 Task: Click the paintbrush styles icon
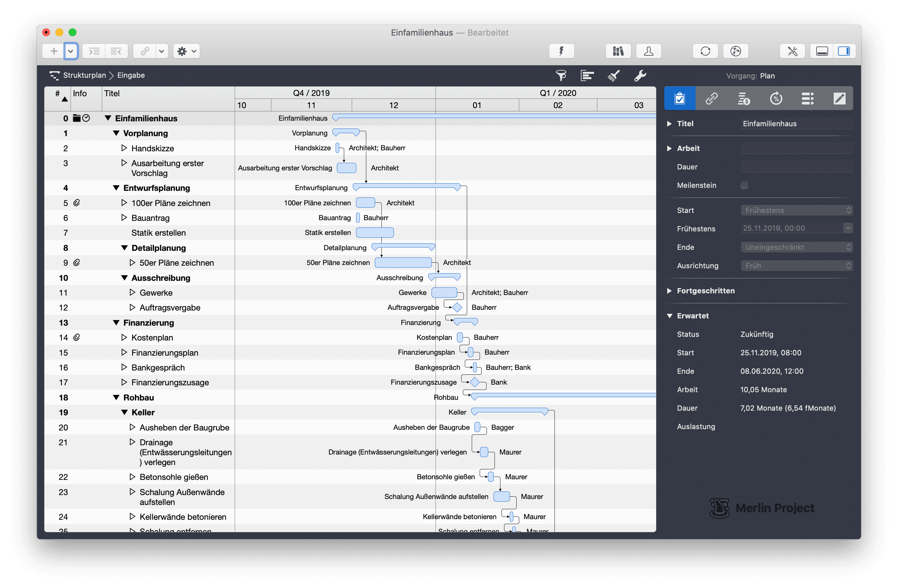(614, 75)
